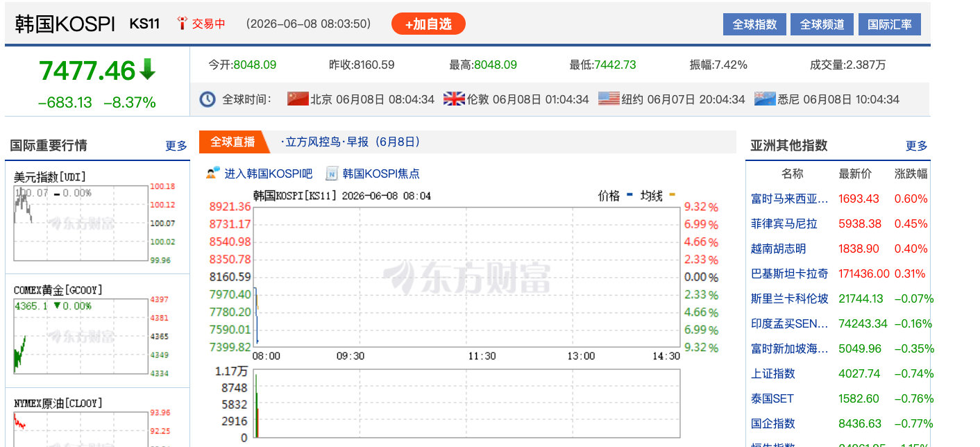The width and height of the screenshot is (980, 447).
Task: Open 进入韩国KOSPI吧 link
Action: pos(268,174)
